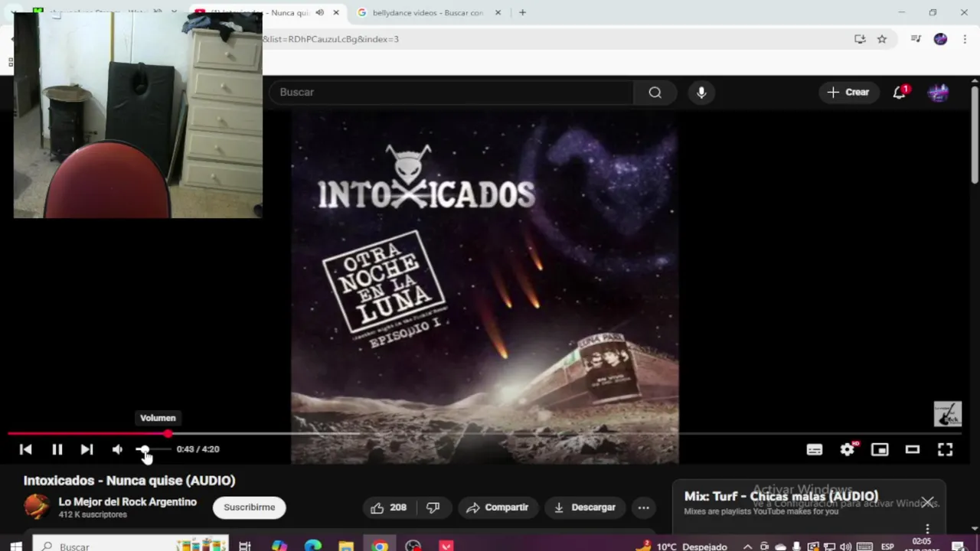
Task: Start voice search with microphone icon
Action: [x=701, y=93]
